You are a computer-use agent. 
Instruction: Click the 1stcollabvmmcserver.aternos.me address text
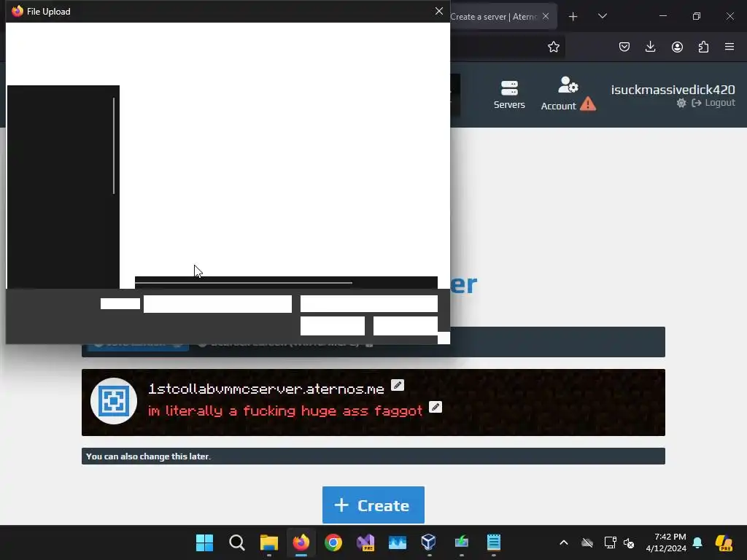[266, 389]
